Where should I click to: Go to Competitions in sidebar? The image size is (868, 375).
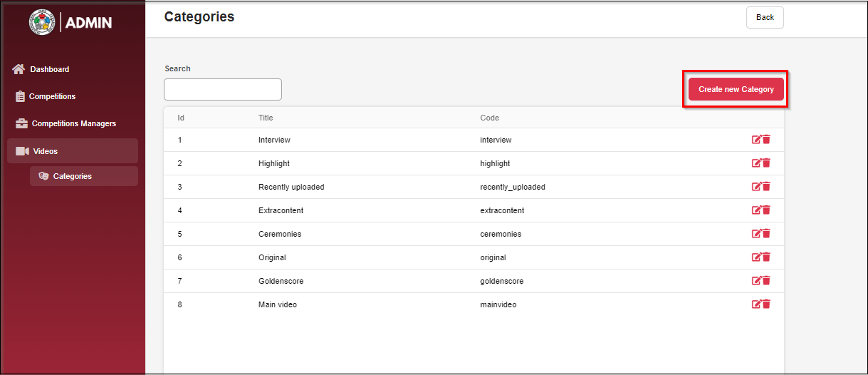pos(52,96)
